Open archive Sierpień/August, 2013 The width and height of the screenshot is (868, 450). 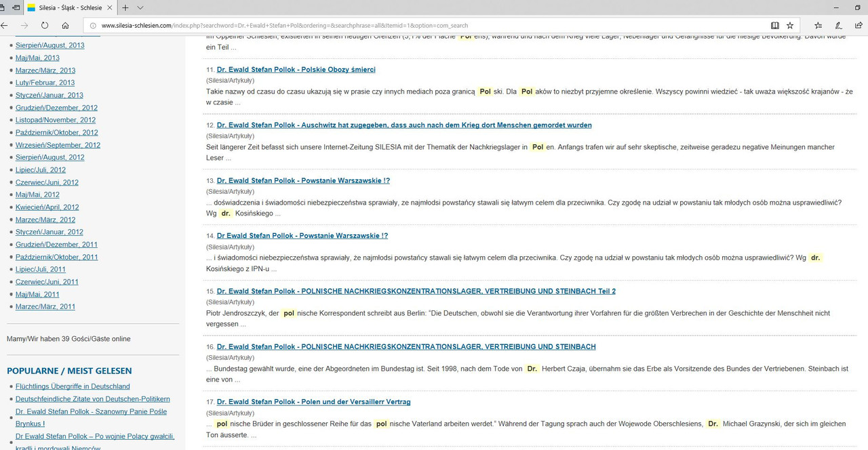[x=50, y=45]
